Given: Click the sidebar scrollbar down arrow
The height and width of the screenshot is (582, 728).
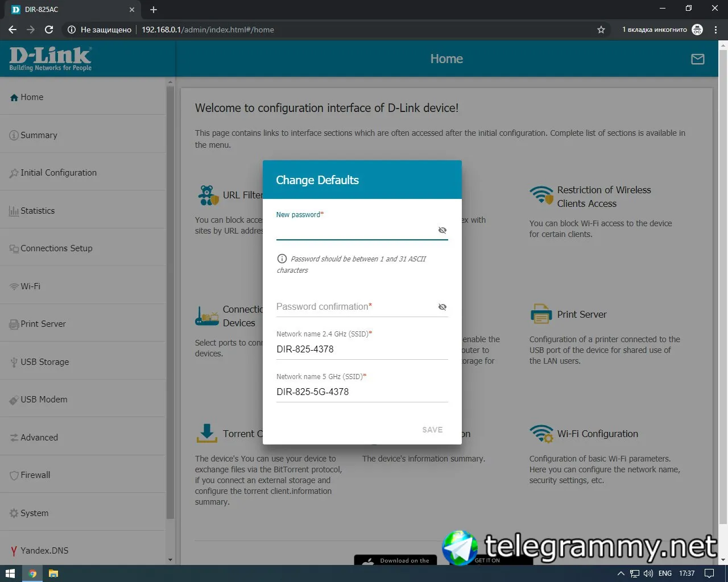Looking at the screenshot, I should tap(170, 560).
